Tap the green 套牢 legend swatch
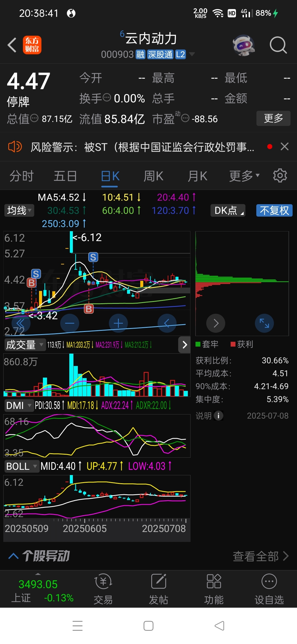297x644 pixels. click(x=198, y=344)
